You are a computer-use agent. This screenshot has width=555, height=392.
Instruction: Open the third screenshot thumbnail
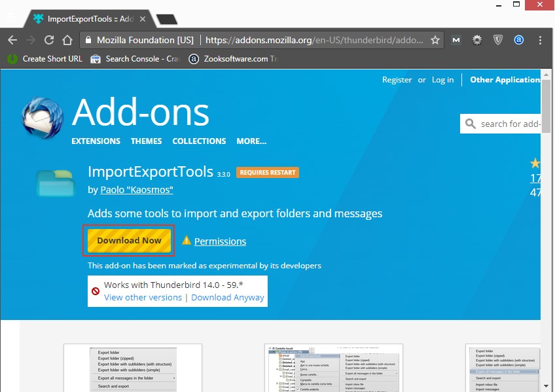coord(503,368)
